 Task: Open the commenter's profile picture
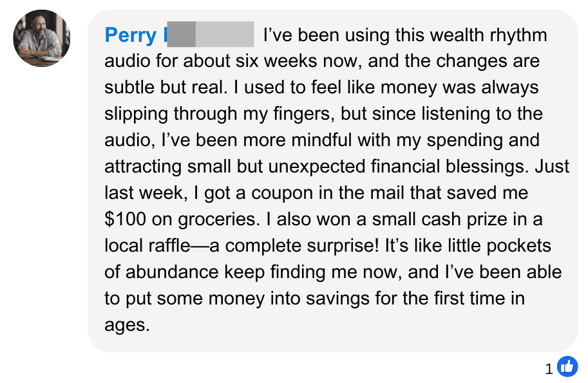(41, 38)
